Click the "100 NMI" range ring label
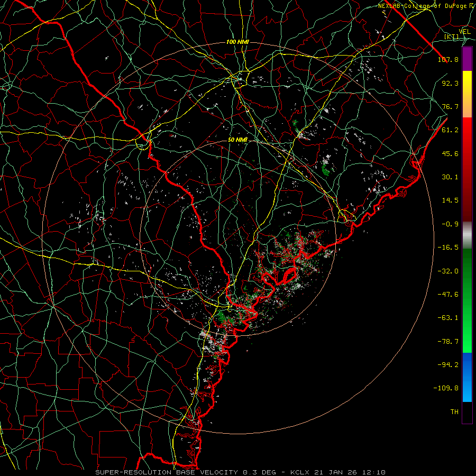 click(x=237, y=42)
